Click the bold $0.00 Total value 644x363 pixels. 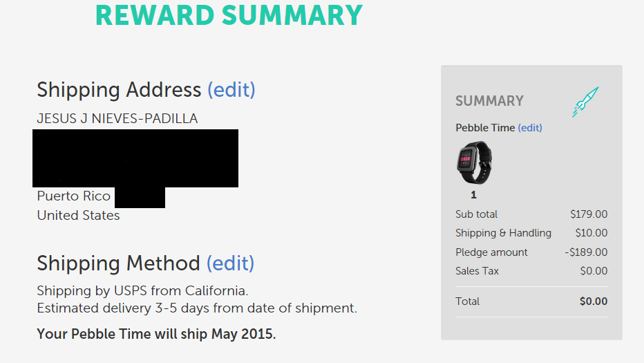pyautogui.click(x=594, y=301)
